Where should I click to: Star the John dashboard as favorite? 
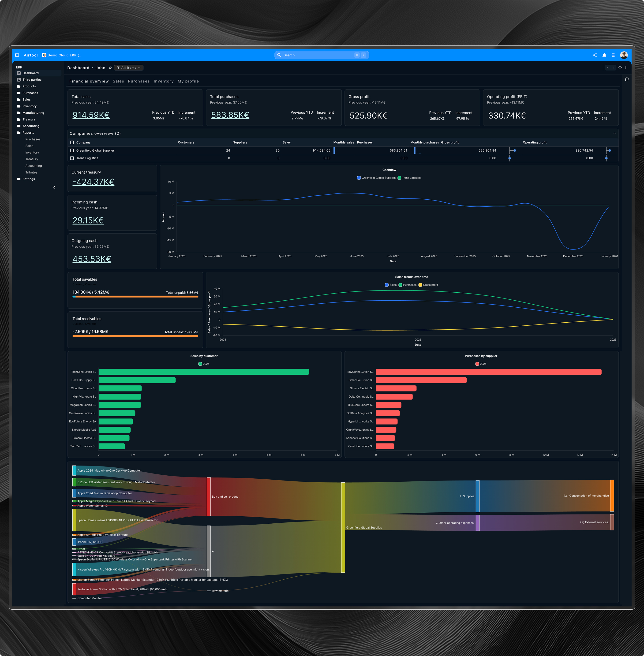(x=110, y=68)
